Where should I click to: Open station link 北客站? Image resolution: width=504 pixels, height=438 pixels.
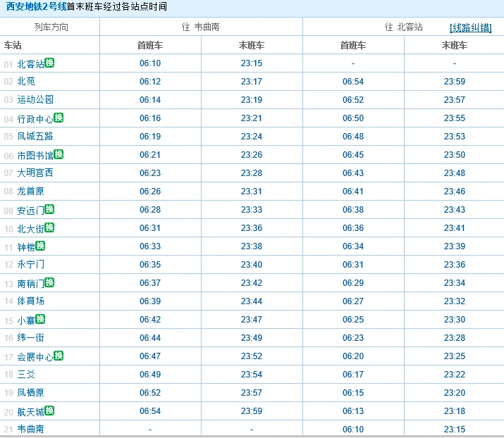click(x=30, y=64)
